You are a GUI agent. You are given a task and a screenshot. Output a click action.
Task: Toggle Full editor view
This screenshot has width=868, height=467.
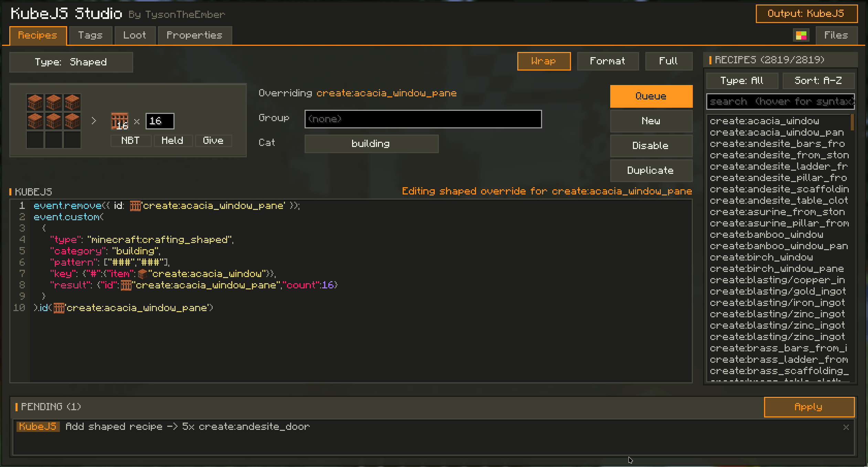668,61
